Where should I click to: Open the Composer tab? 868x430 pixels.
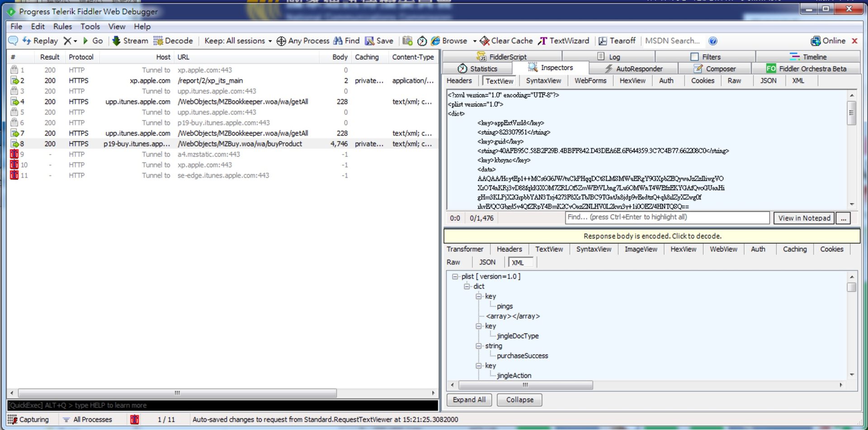click(x=715, y=68)
